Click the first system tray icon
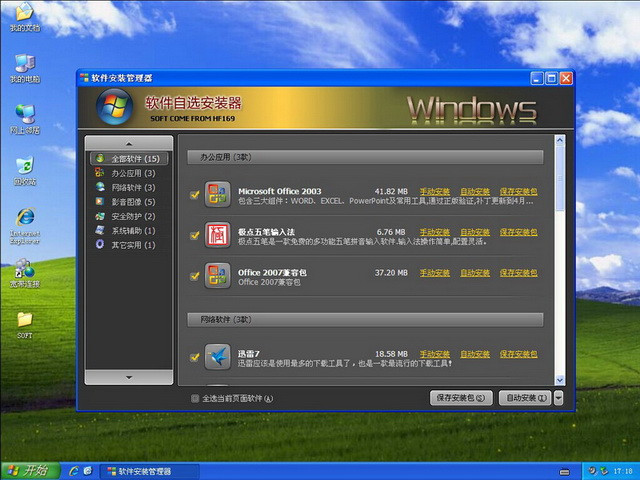Image resolution: width=640 pixels, height=480 pixels. point(593,471)
